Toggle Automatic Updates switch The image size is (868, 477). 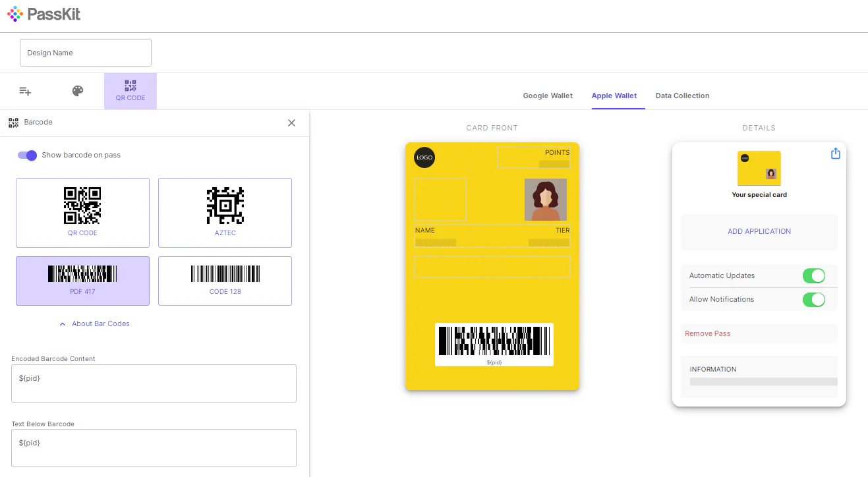click(x=814, y=275)
